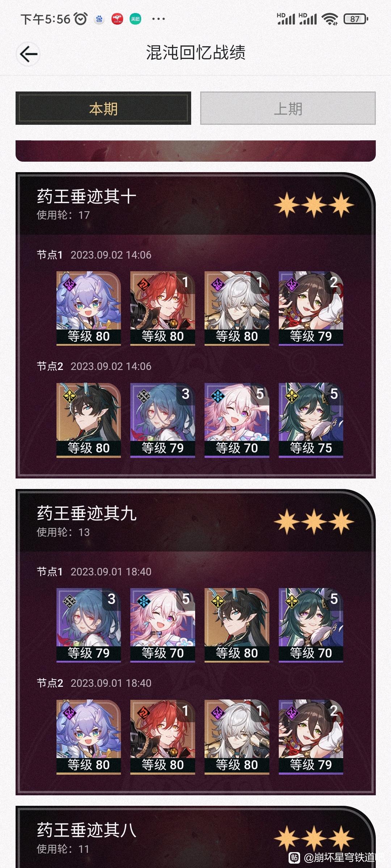Tap the back arrow icon
Viewport: 391px width, 868px height.
(x=28, y=54)
